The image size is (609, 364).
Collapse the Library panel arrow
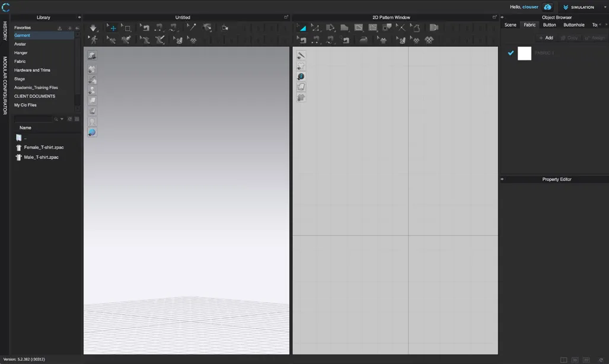tap(79, 17)
